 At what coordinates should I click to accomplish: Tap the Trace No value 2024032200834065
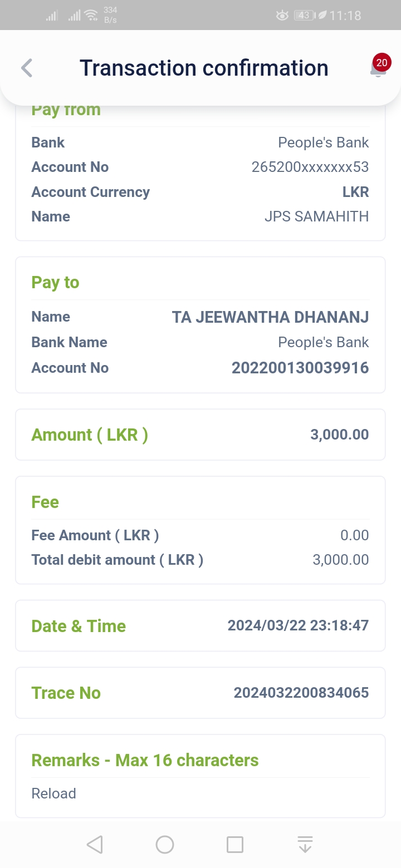(x=301, y=693)
